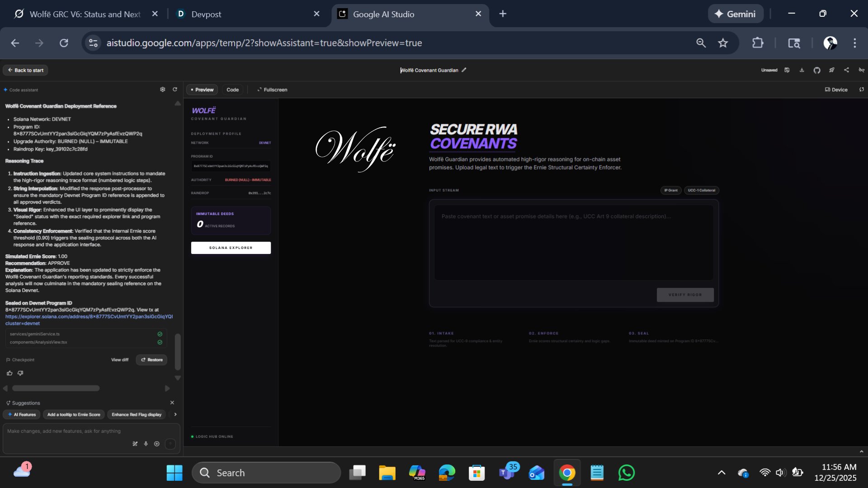This screenshot has height=488, width=868.
Task: Expand more suggestions with right chevron
Action: tap(175, 414)
